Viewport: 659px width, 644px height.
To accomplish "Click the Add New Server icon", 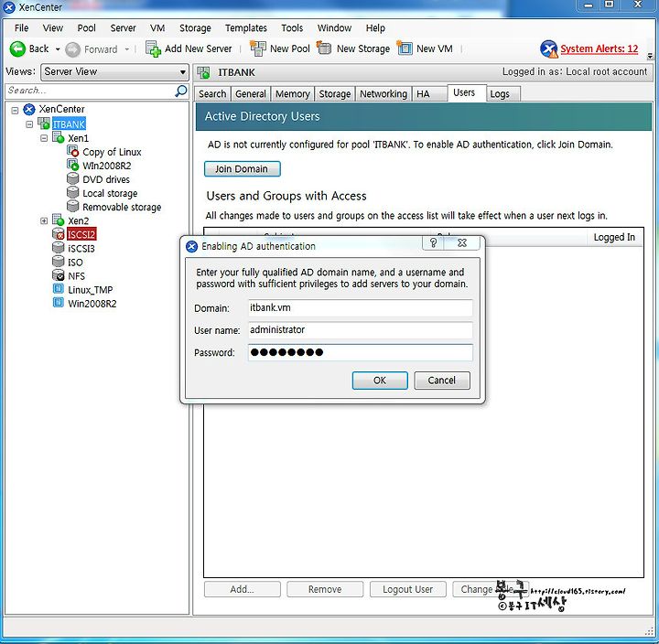I will point(153,48).
